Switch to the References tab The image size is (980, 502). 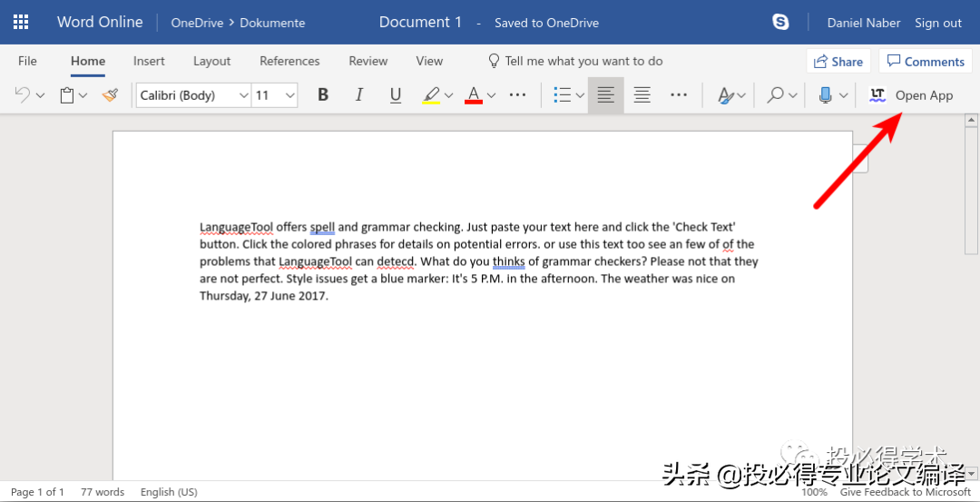pyautogui.click(x=289, y=61)
